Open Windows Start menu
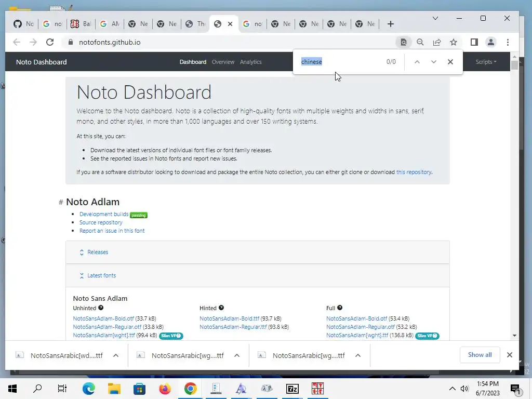The image size is (532, 399). [12, 389]
